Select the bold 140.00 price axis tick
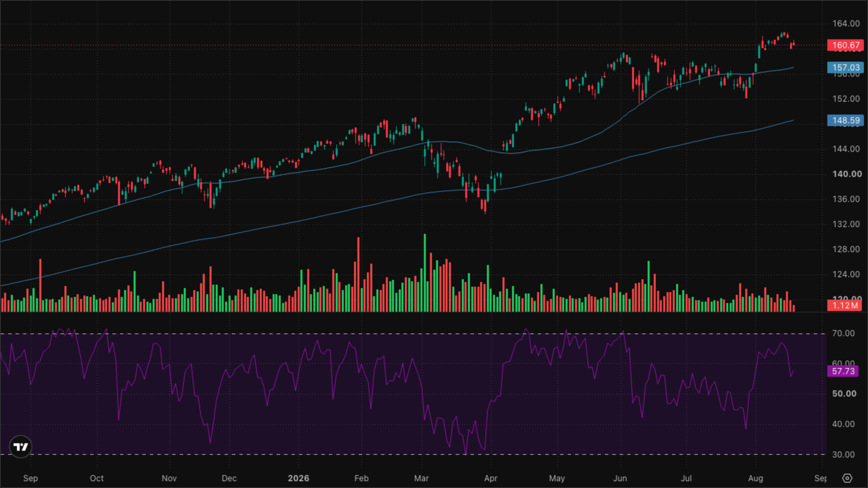The width and height of the screenshot is (868, 488). (x=847, y=174)
